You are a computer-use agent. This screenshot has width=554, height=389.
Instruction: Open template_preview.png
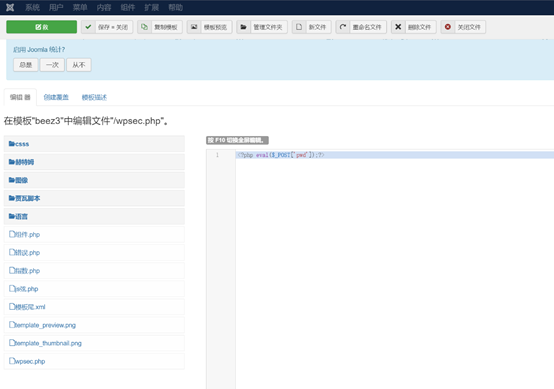tap(94, 325)
